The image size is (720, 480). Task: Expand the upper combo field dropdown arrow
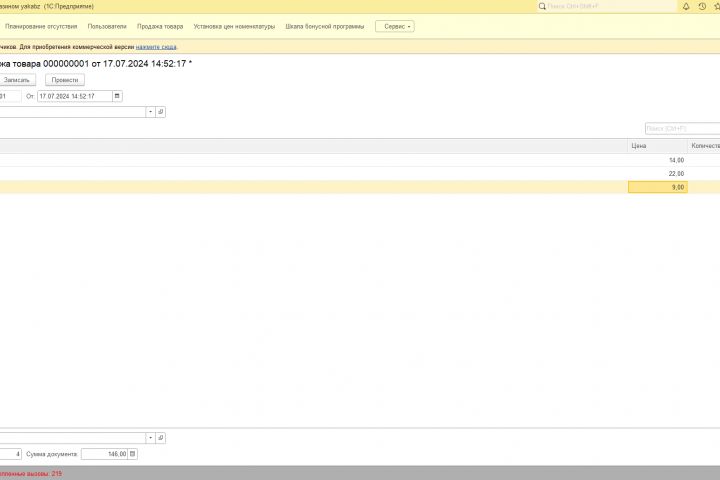(151, 112)
